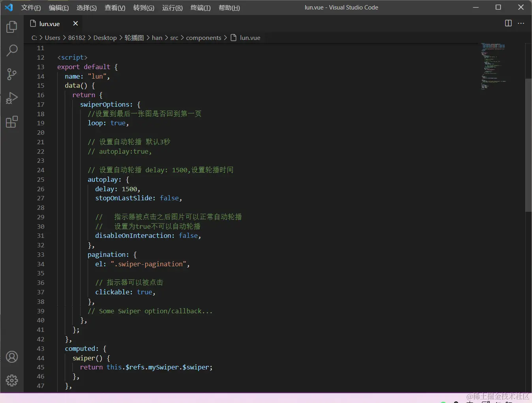Click the src breadcrumb segment
This screenshot has height=403, width=532.
(x=174, y=38)
